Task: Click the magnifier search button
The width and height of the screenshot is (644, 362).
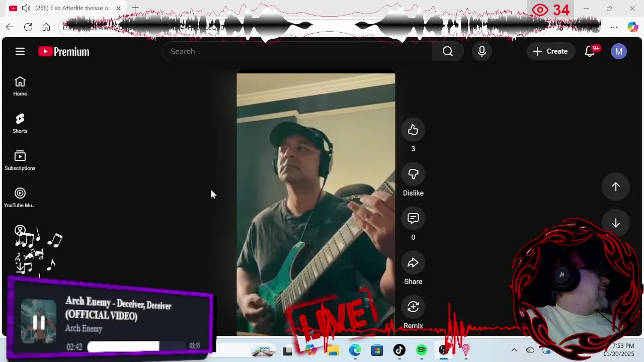Action: (448, 51)
